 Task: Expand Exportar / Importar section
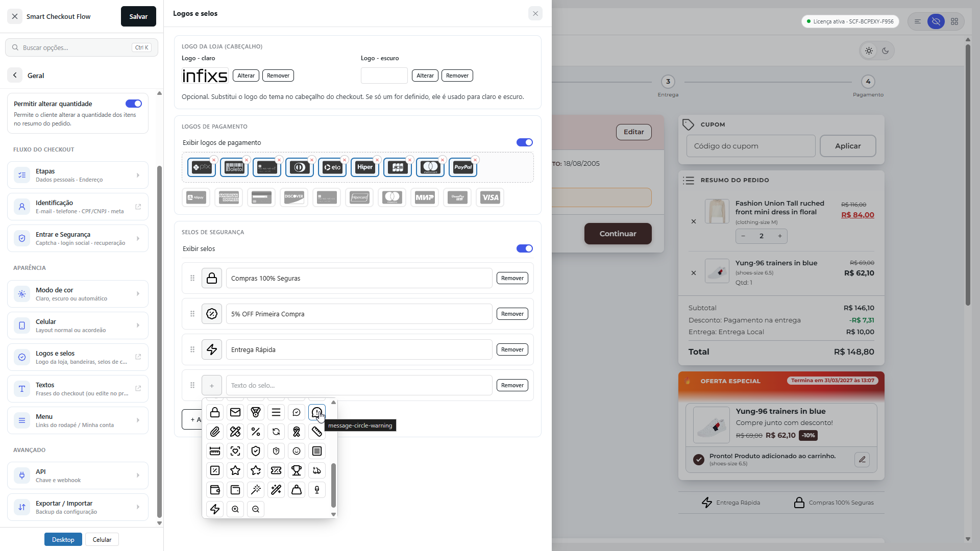point(78,507)
